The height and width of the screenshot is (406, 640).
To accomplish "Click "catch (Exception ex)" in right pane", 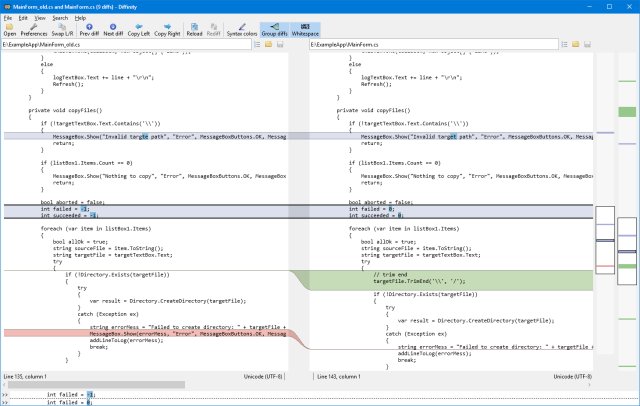I will (x=416, y=334).
